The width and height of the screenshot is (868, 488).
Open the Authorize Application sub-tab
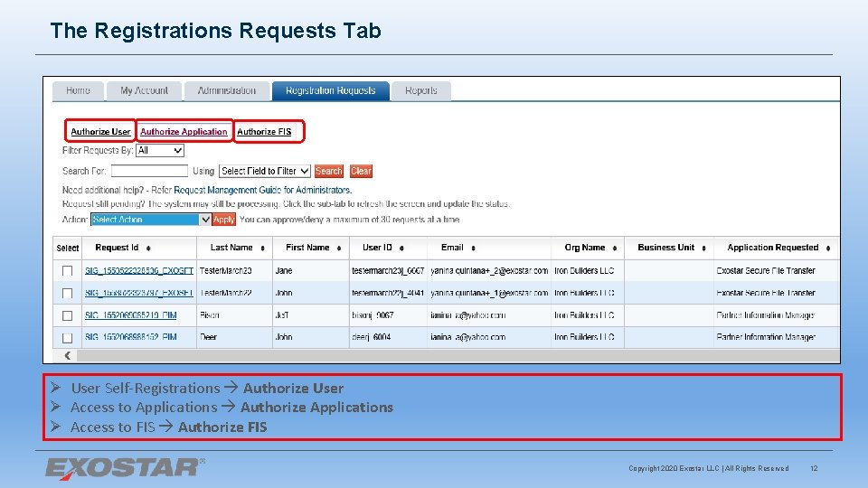coord(184,132)
